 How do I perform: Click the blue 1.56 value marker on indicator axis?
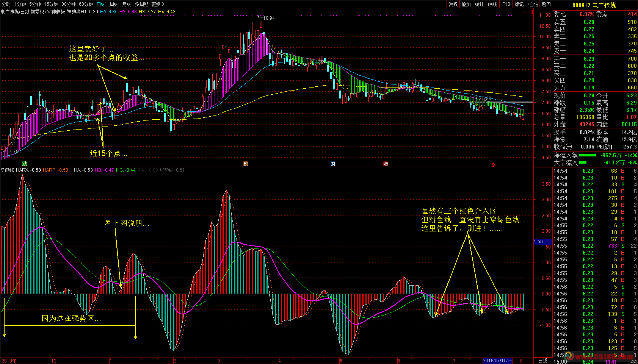(x=543, y=242)
